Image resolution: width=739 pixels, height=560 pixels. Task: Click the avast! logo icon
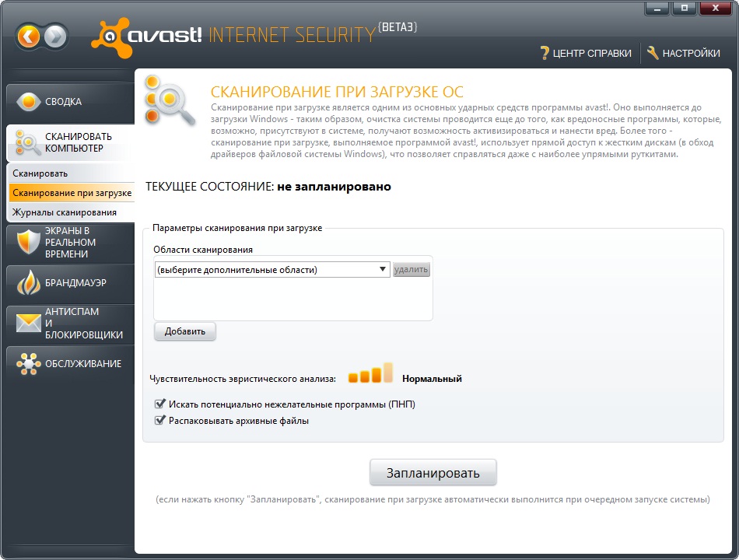click(x=111, y=37)
